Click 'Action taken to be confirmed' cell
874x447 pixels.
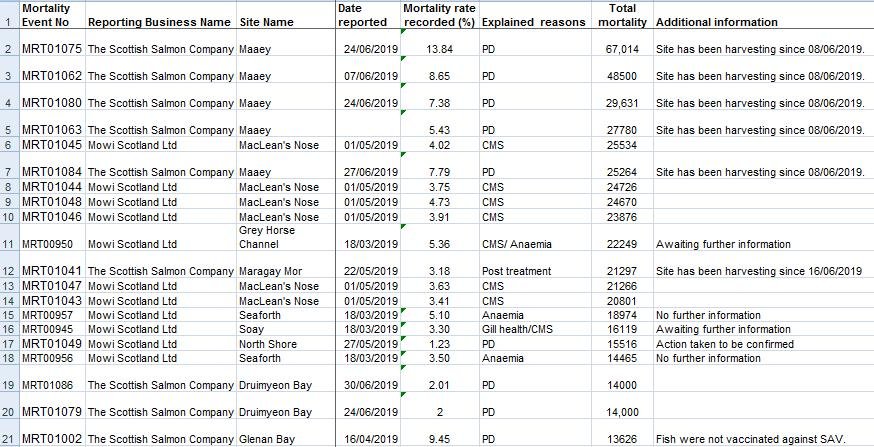point(764,344)
